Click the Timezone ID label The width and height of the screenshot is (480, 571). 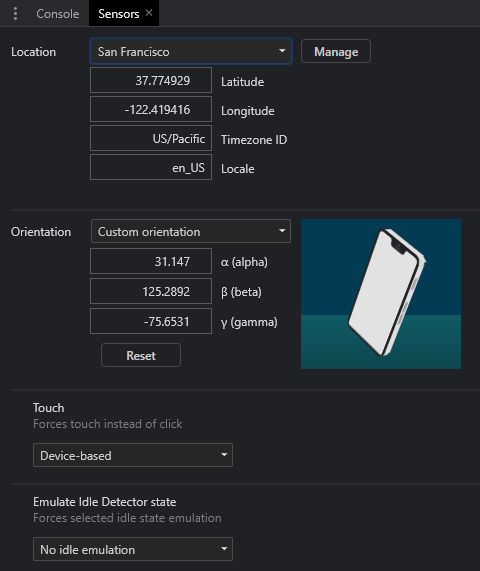coord(254,139)
